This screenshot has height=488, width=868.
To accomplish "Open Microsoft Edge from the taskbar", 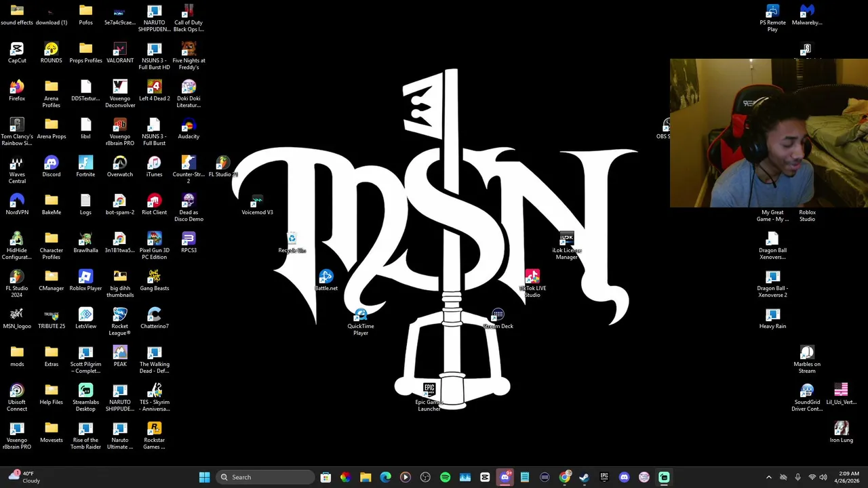I will 385,477.
